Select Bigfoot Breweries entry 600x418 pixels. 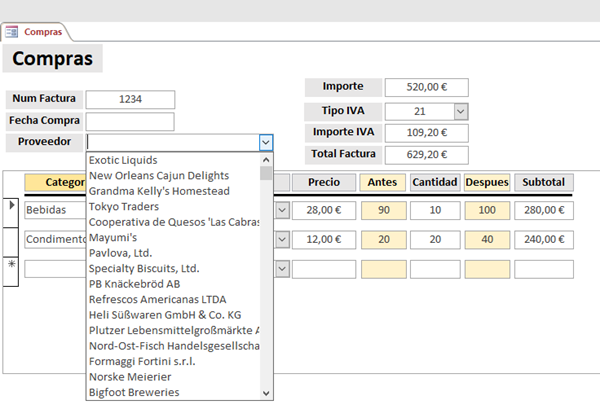point(134,393)
